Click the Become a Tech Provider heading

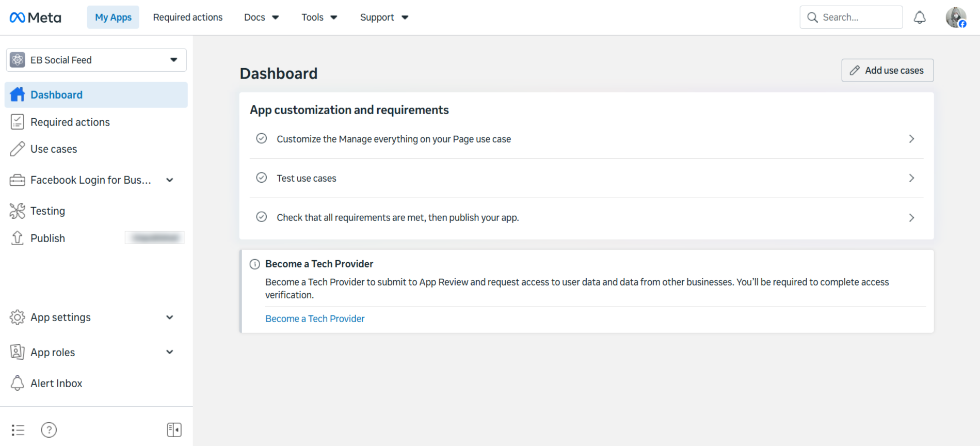[x=319, y=264]
